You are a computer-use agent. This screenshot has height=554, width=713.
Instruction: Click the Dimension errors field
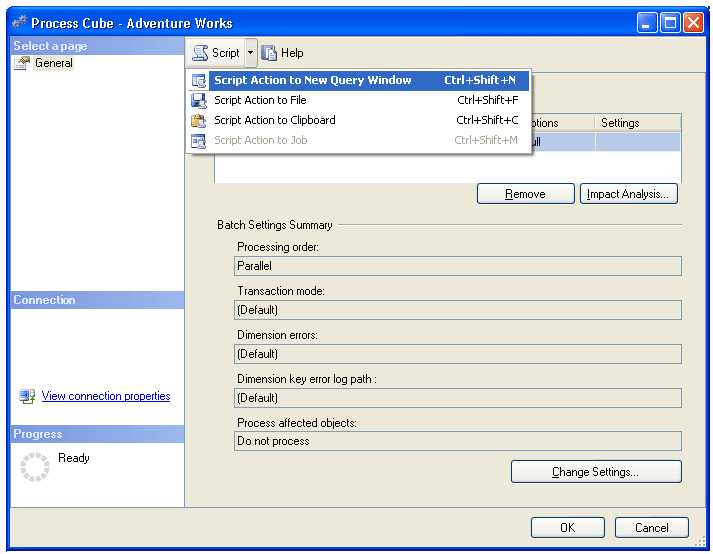pyautogui.click(x=458, y=354)
